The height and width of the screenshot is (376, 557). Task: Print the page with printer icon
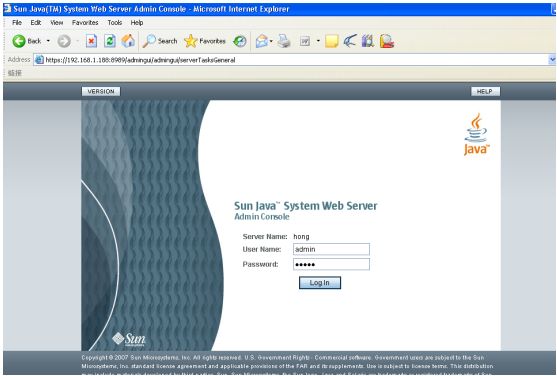pyautogui.click(x=284, y=41)
